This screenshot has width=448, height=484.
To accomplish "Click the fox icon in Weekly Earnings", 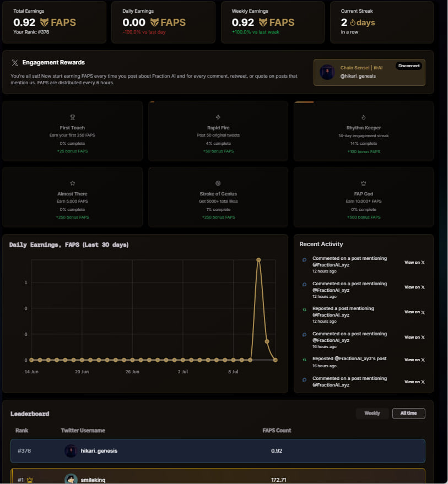I will [263, 22].
